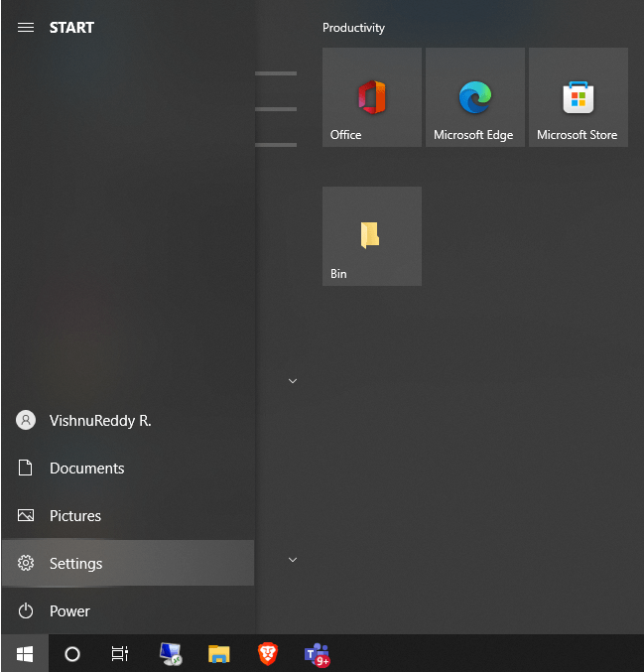The height and width of the screenshot is (672, 644).
Task: Click the Productivity group header
Action: tap(353, 28)
